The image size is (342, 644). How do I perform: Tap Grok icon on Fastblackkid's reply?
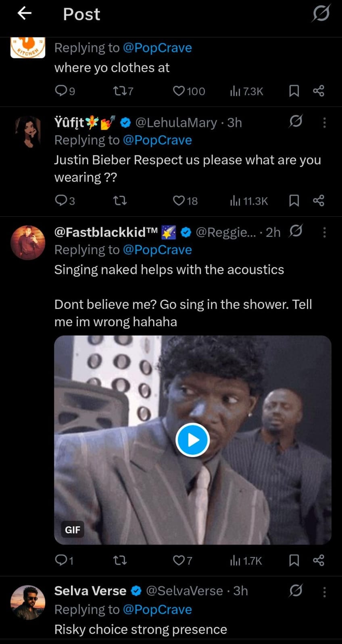[x=296, y=231]
